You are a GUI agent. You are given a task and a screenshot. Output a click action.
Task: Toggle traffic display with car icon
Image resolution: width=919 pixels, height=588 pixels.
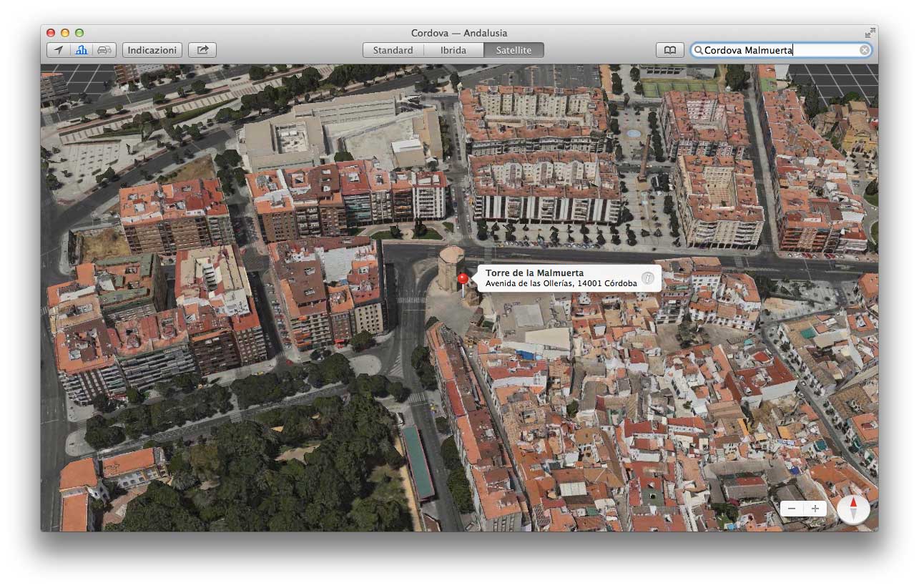104,50
